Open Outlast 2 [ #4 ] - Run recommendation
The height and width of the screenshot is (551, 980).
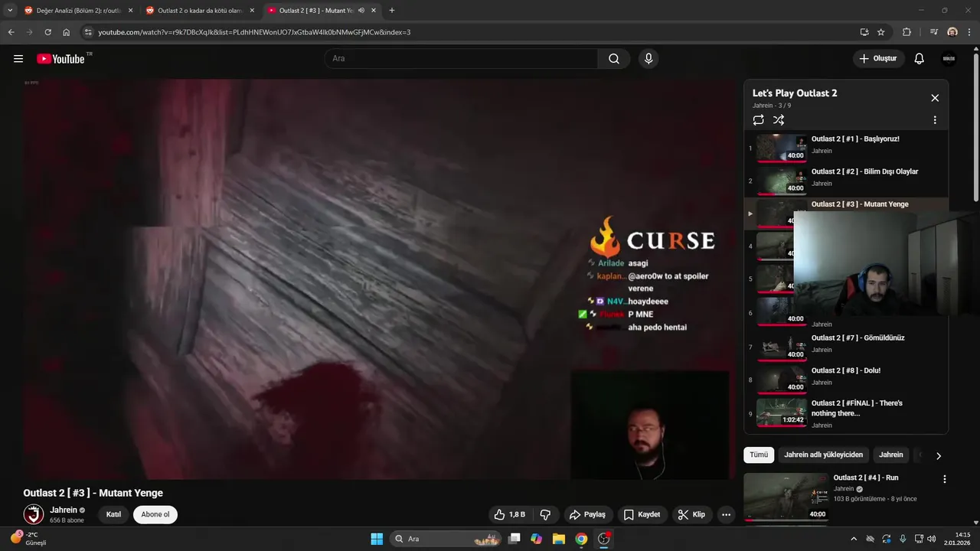(866, 478)
